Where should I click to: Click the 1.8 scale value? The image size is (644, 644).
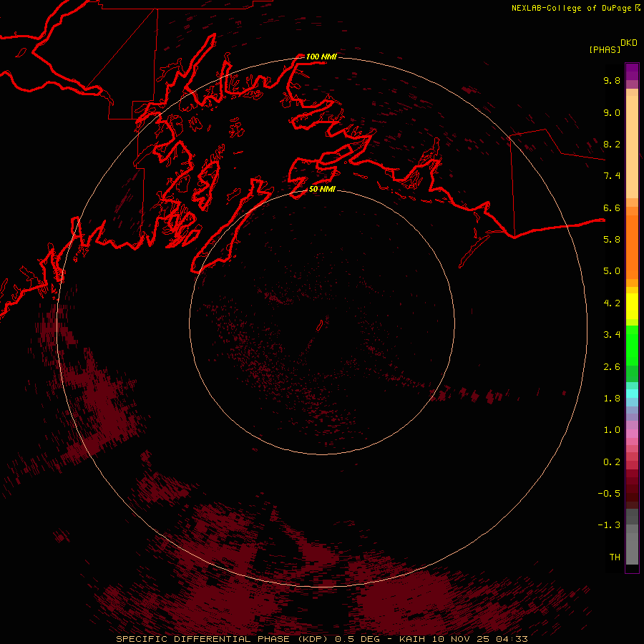(x=612, y=399)
